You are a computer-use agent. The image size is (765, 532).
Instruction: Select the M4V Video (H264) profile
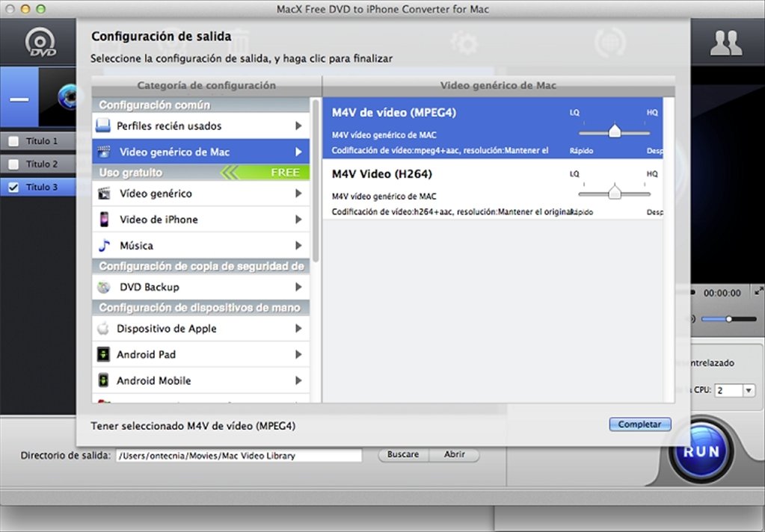[x=492, y=189]
